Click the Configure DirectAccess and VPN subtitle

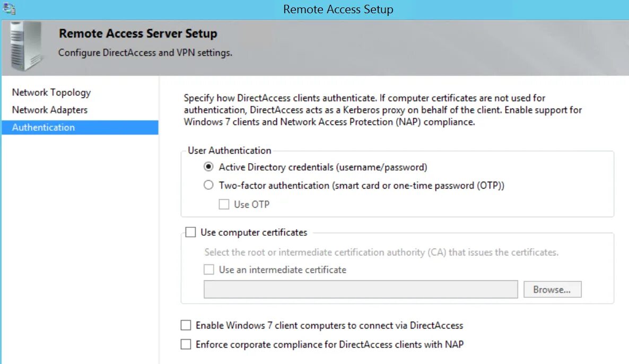coord(145,53)
